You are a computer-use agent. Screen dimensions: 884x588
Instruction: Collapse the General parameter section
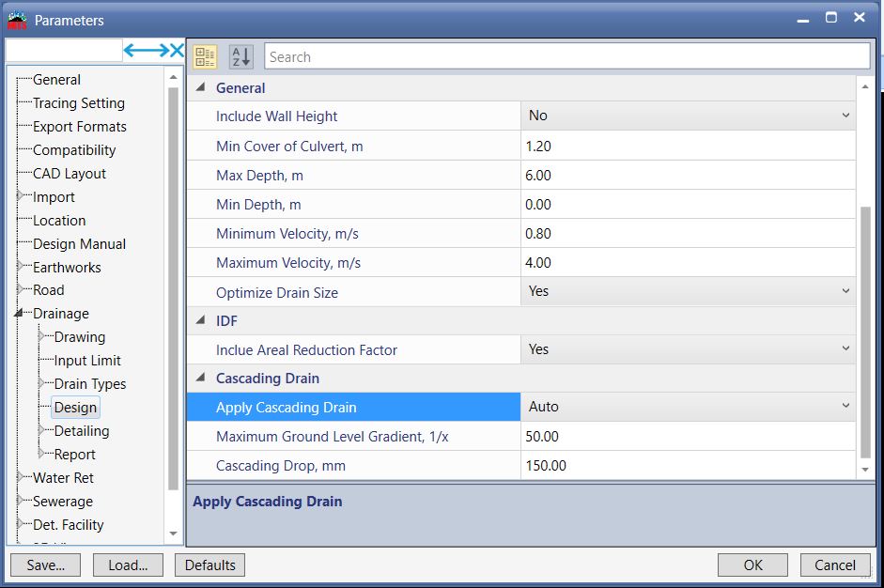199,87
